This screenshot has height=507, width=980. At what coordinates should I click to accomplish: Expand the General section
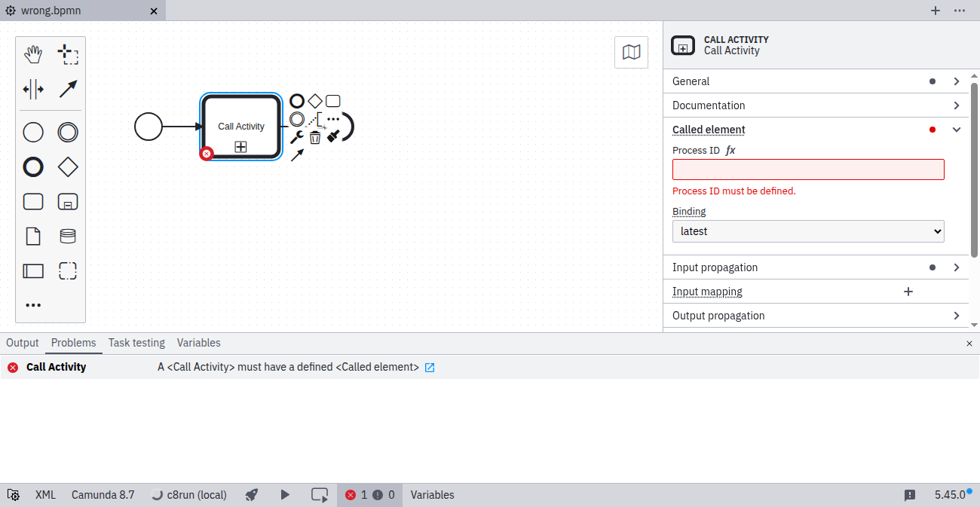957,81
